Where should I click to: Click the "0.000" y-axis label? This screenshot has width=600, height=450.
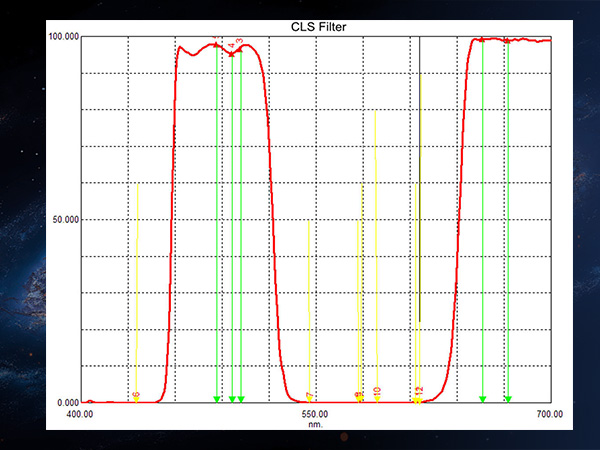pyautogui.click(x=68, y=403)
